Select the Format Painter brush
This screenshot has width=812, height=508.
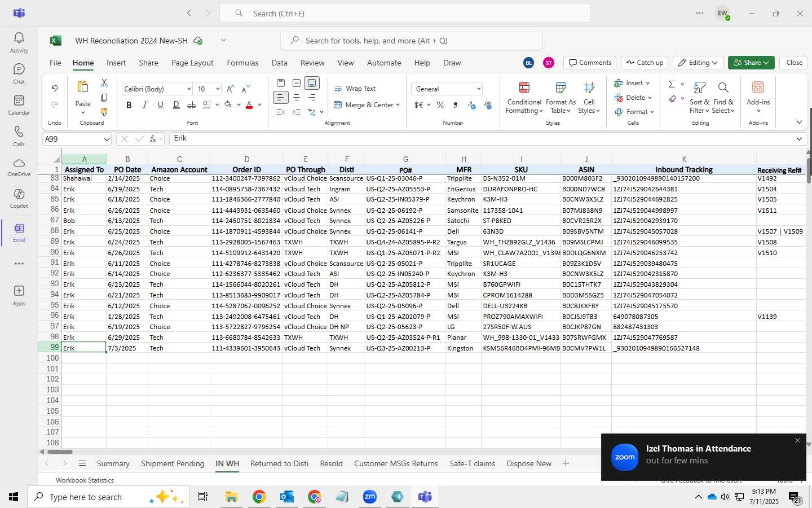coord(104,112)
